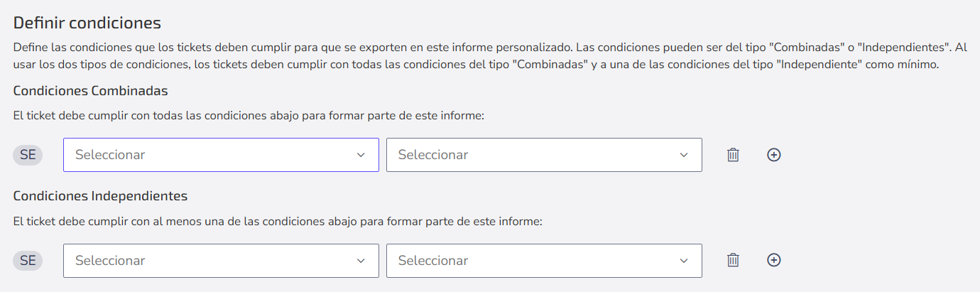Open second Seleccionar dropdown under Condiciones Independientes
Image resolution: width=980 pixels, height=292 pixels.
coord(544,261)
